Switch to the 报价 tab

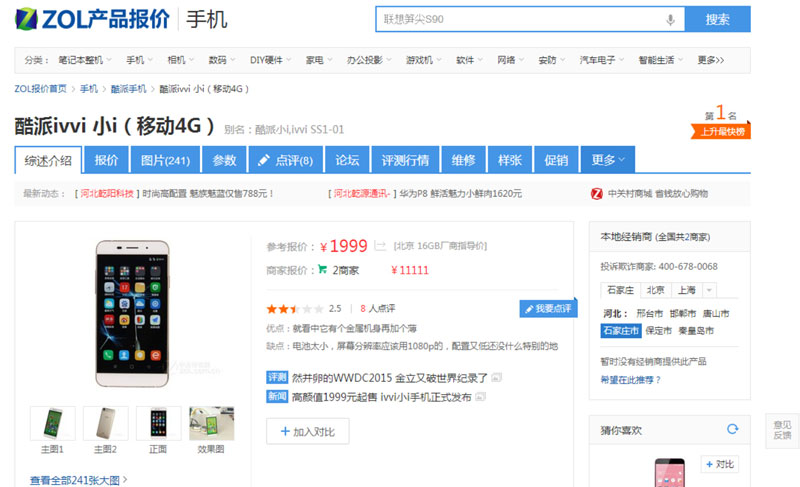pos(106,160)
